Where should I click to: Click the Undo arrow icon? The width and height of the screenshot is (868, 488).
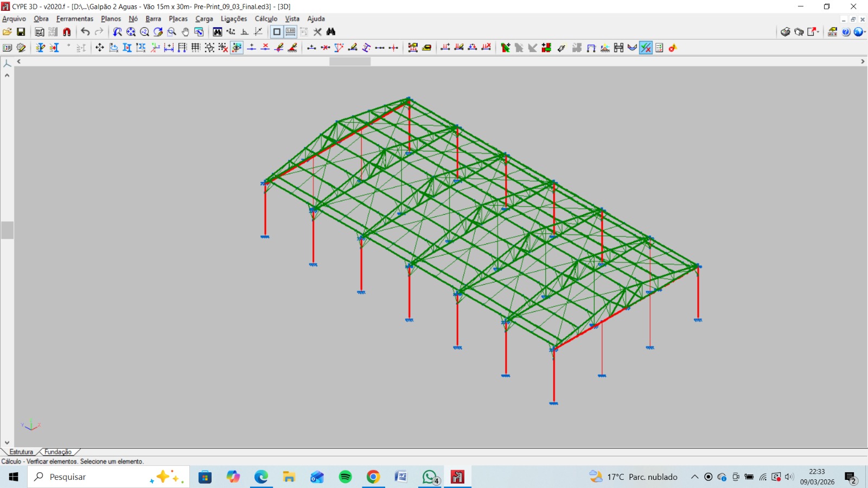point(85,32)
